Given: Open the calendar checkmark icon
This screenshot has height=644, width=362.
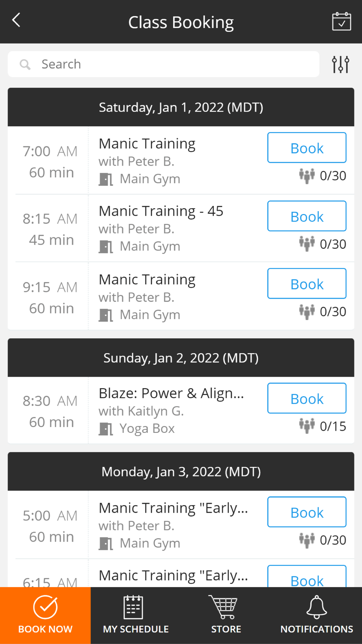Looking at the screenshot, I should point(341,21).
